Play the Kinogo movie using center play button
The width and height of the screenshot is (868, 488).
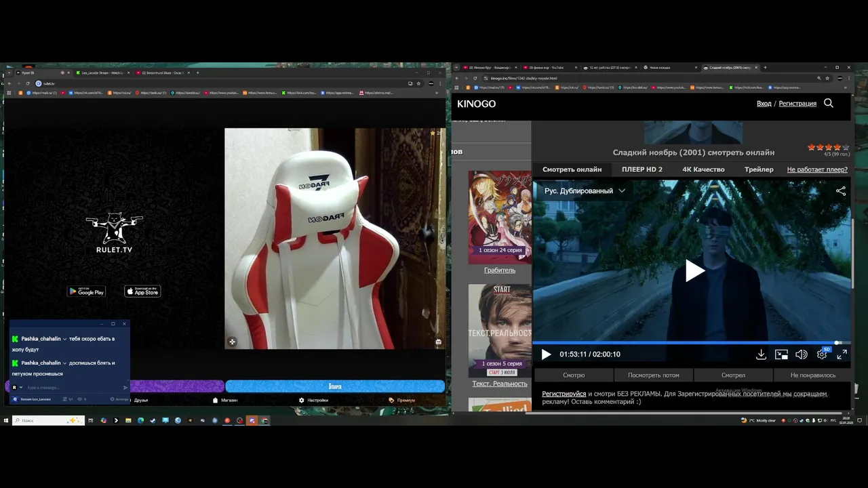point(694,270)
